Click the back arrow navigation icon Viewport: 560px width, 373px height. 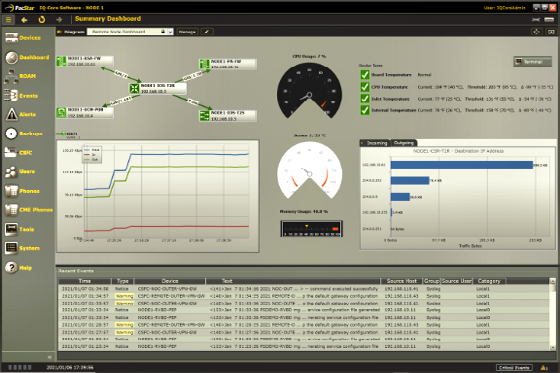click(24, 20)
